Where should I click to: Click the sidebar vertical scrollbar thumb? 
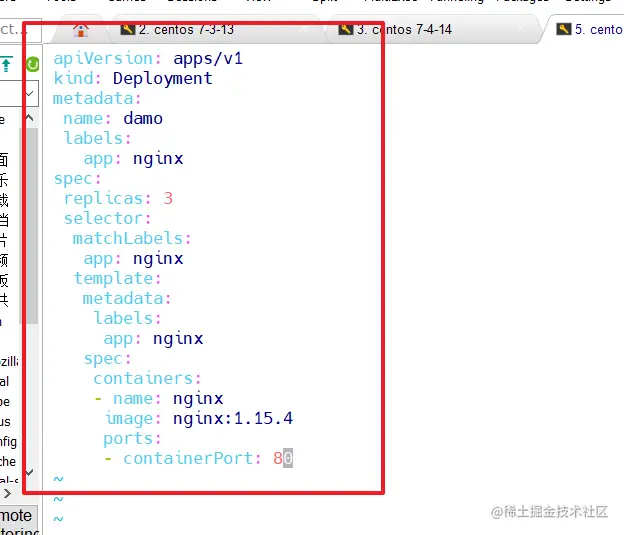click(x=30, y=226)
